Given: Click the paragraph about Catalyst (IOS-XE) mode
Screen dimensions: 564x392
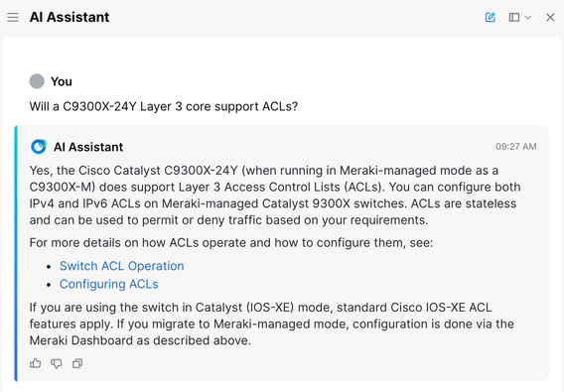Looking at the screenshot, I should tap(271, 325).
